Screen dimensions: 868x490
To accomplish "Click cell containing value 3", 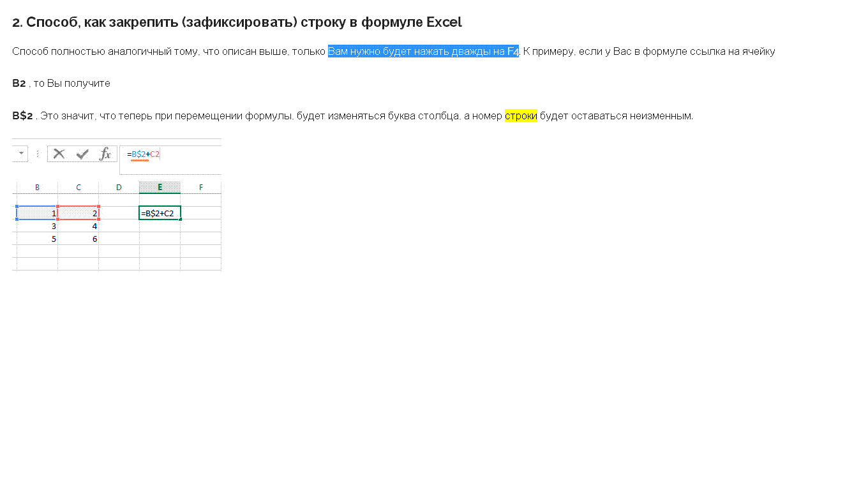I will pos(37,226).
